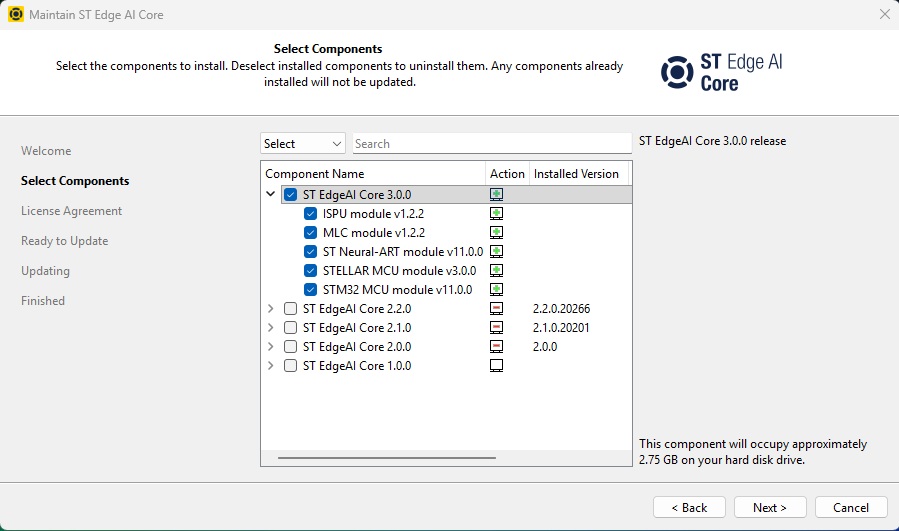Expand ST EdgeAI Core 1.0.0 tree node

[x=271, y=365]
